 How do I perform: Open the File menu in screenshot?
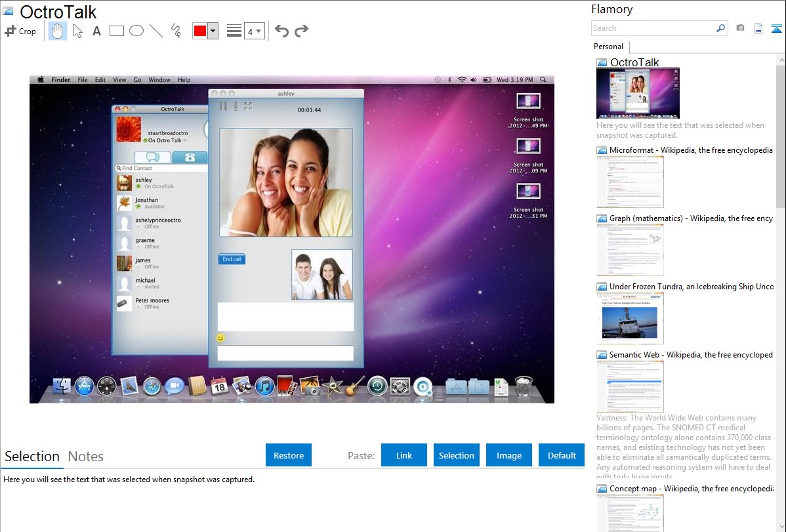point(83,80)
